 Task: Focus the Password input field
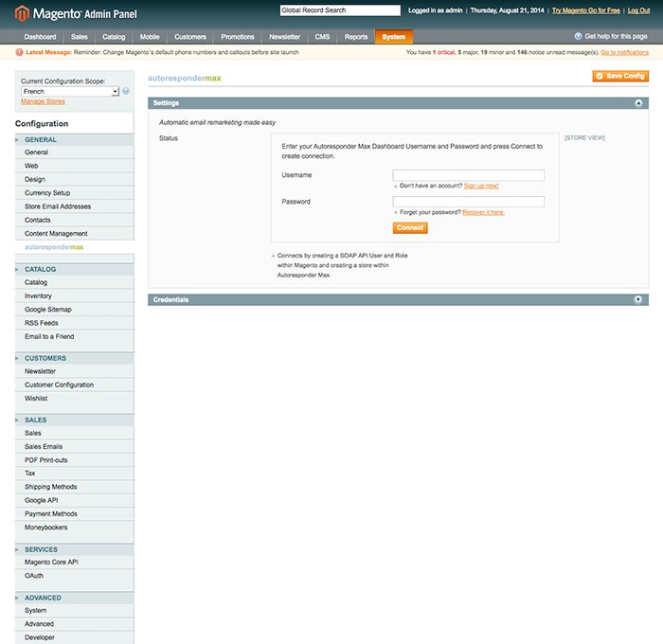coord(469,202)
